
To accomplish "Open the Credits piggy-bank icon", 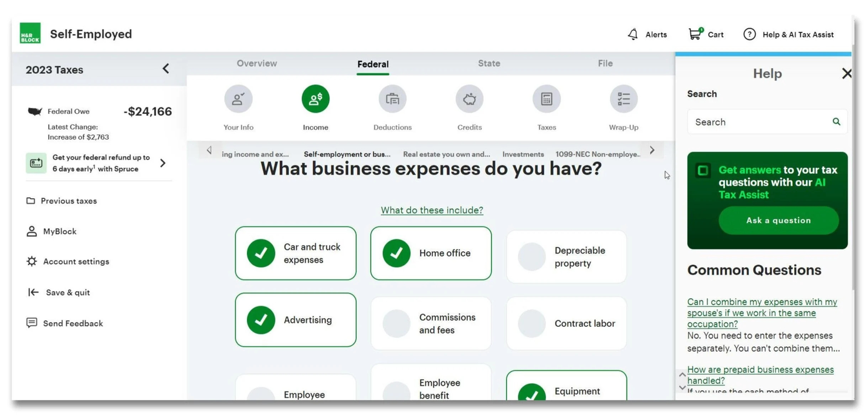I will pos(469,99).
